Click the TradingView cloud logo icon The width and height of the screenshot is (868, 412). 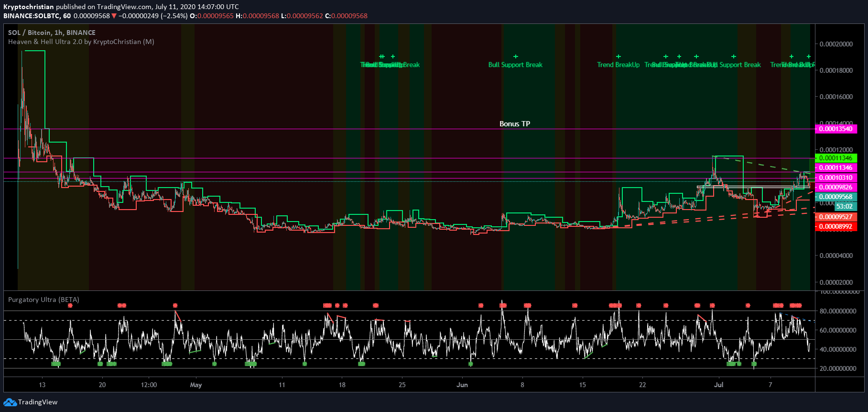[x=10, y=402]
